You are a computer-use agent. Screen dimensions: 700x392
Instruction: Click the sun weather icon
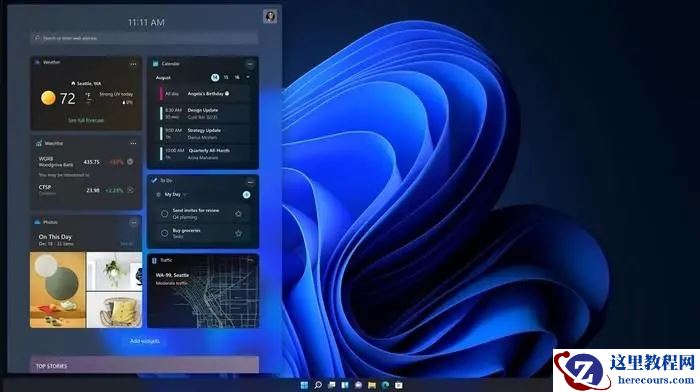click(48, 98)
